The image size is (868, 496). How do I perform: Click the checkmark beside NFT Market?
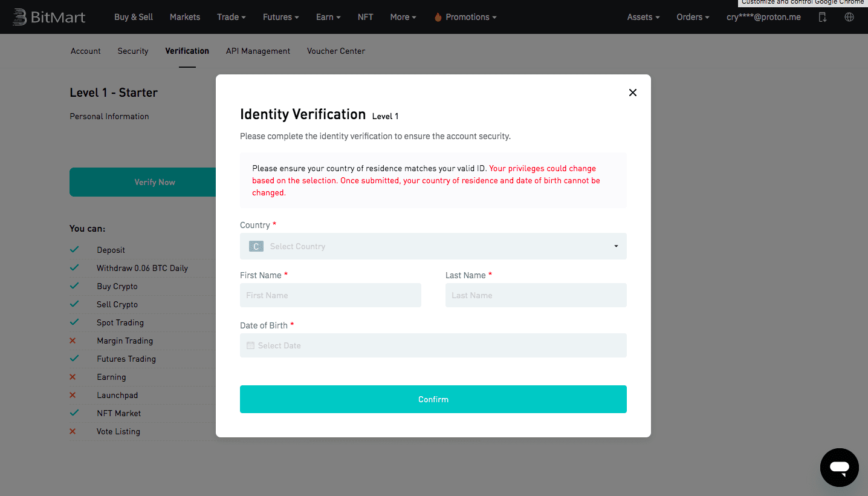(74, 413)
